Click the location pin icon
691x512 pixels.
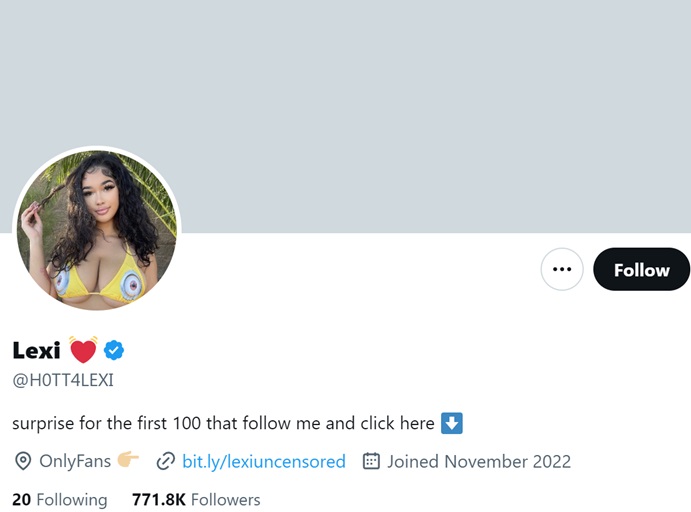[22, 461]
